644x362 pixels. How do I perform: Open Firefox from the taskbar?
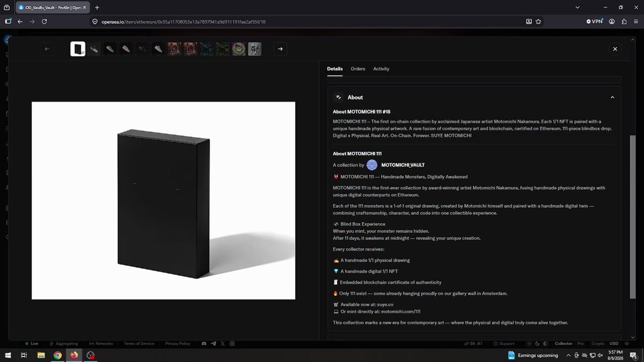[x=74, y=355]
